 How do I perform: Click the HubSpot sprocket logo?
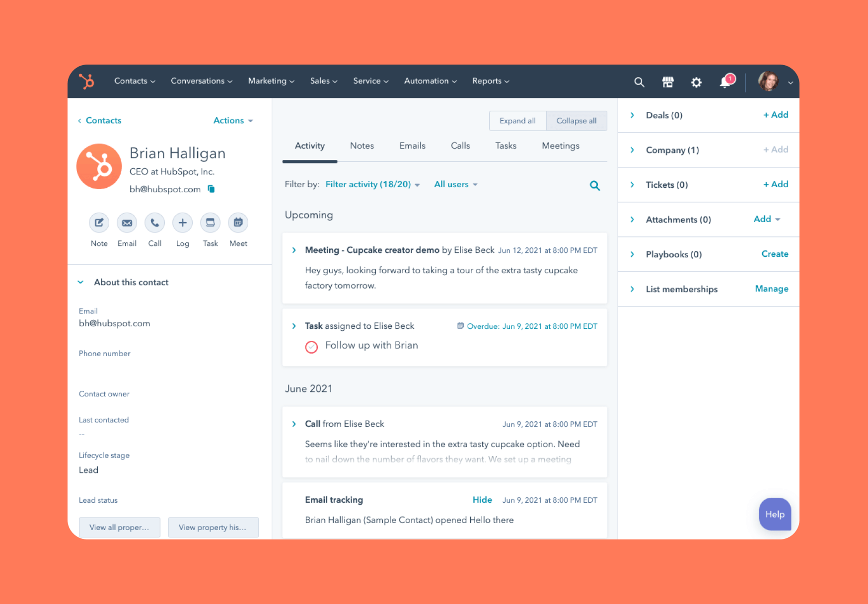[x=87, y=81]
